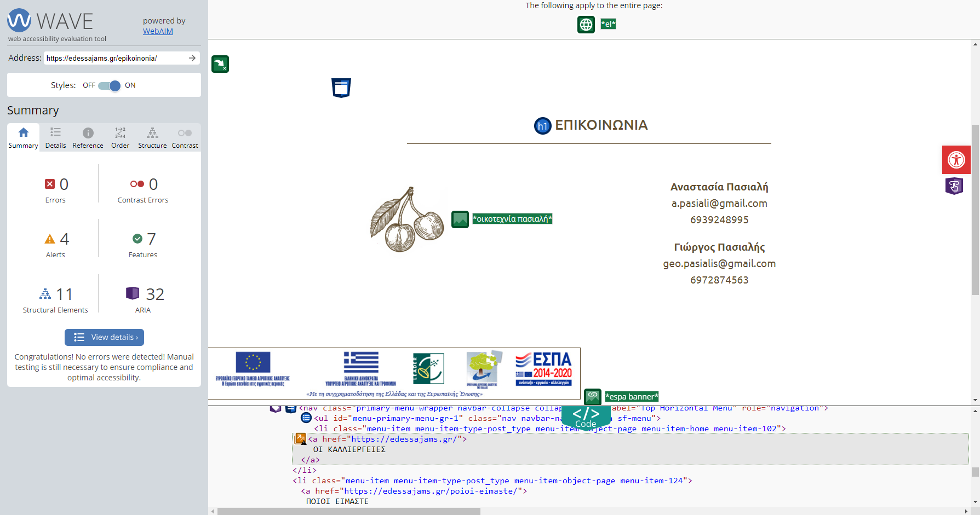Switch to the Contrast tab
The height and width of the screenshot is (515, 980).
tap(185, 137)
